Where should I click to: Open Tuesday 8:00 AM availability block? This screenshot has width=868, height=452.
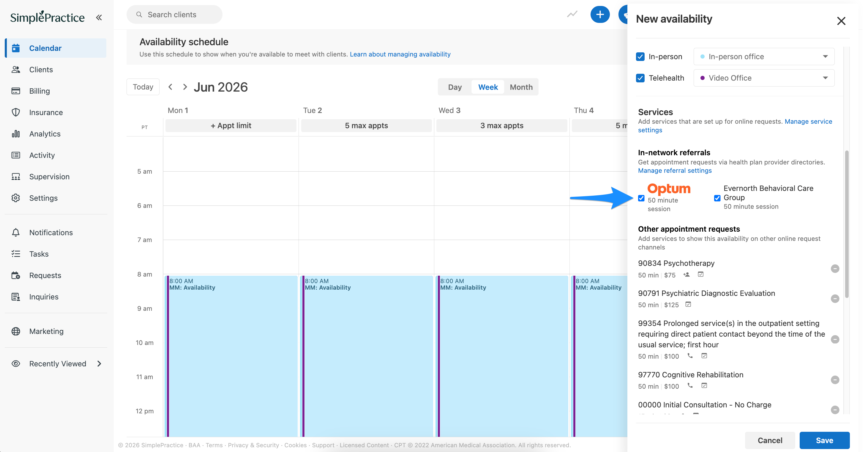[367, 356]
